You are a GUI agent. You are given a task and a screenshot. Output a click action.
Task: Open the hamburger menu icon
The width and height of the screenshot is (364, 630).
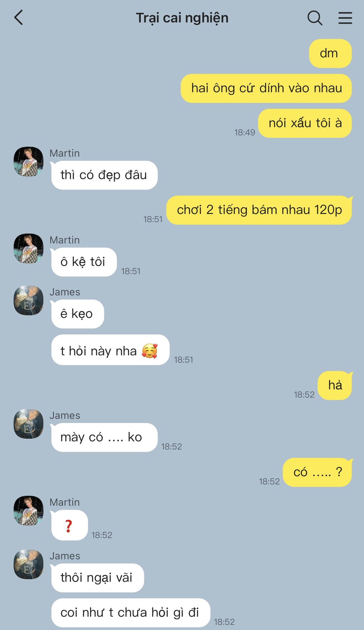345,18
